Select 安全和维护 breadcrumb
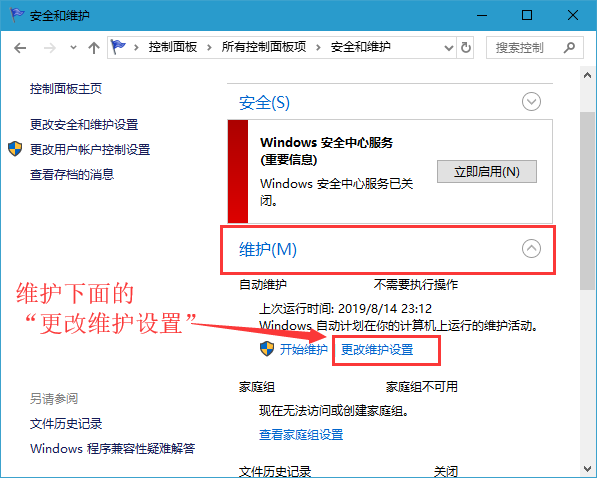This screenshot has height=478, width=597. (361, 47)
